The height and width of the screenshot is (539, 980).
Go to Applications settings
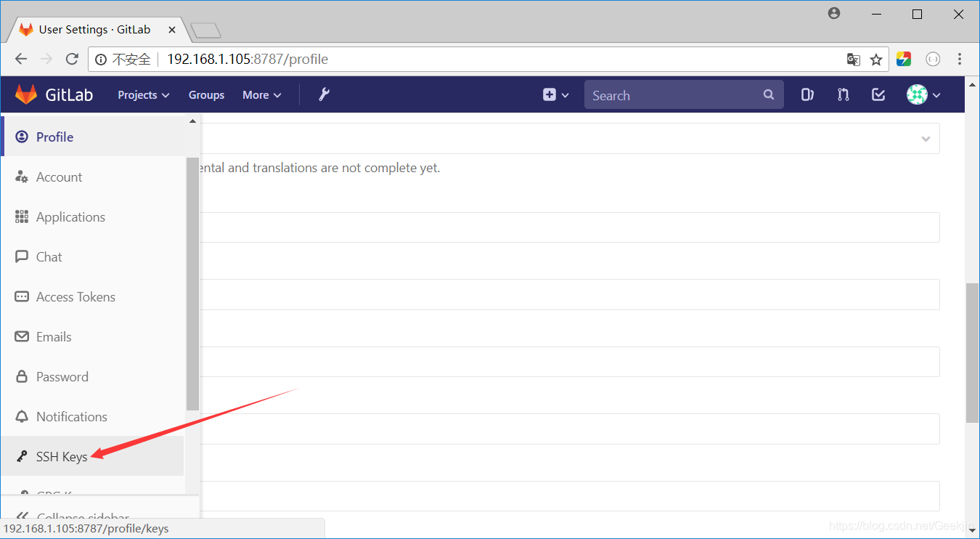click(x=93, y=216)
